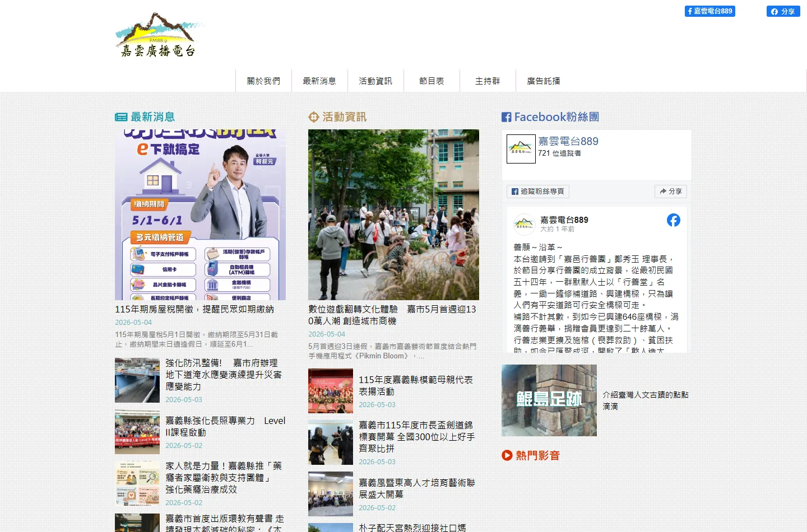807x532 pixels.
Task: Click the kendo tournament thumbnail
Action: [331, 442]
